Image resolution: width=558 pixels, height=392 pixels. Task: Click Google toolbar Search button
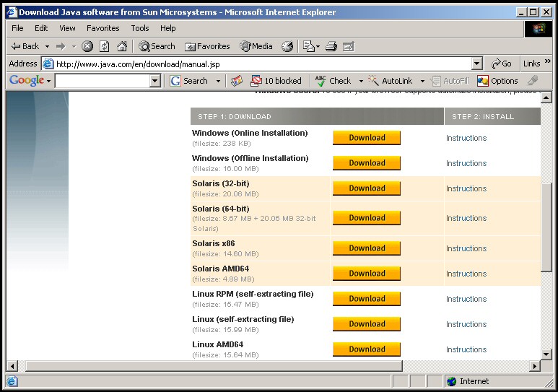pyautogui.click(x=188, y=81)
